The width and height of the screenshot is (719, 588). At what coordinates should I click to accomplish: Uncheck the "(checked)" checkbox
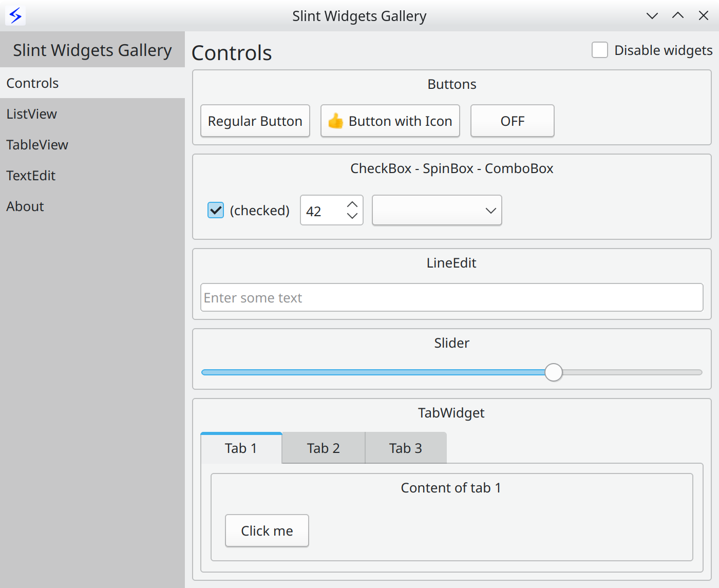[216, 210]
